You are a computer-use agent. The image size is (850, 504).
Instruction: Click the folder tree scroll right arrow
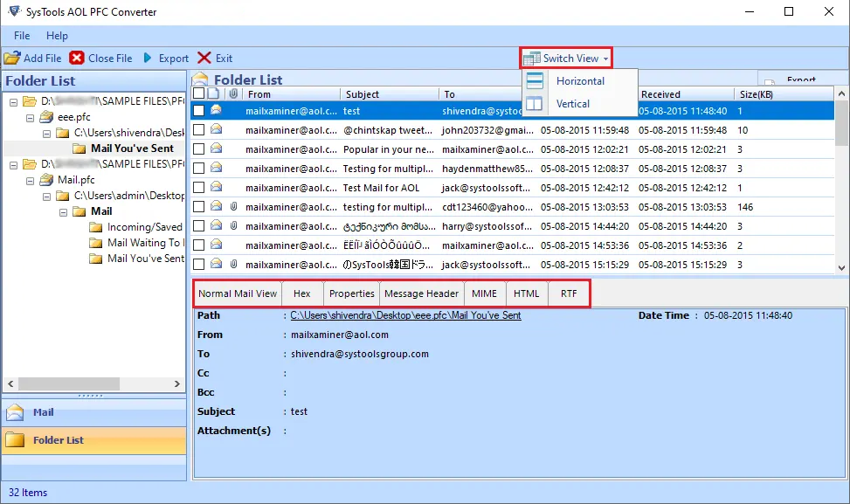(177, 383)
